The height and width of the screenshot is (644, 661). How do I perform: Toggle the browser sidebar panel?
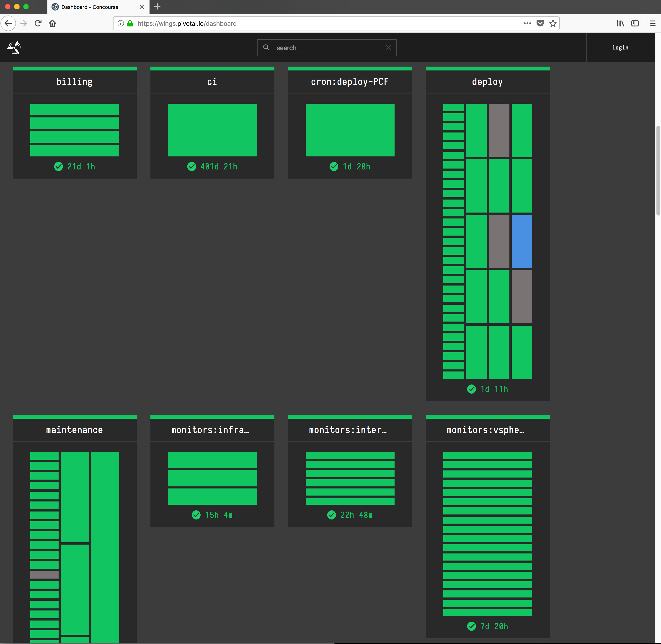(x=635, y=23)
